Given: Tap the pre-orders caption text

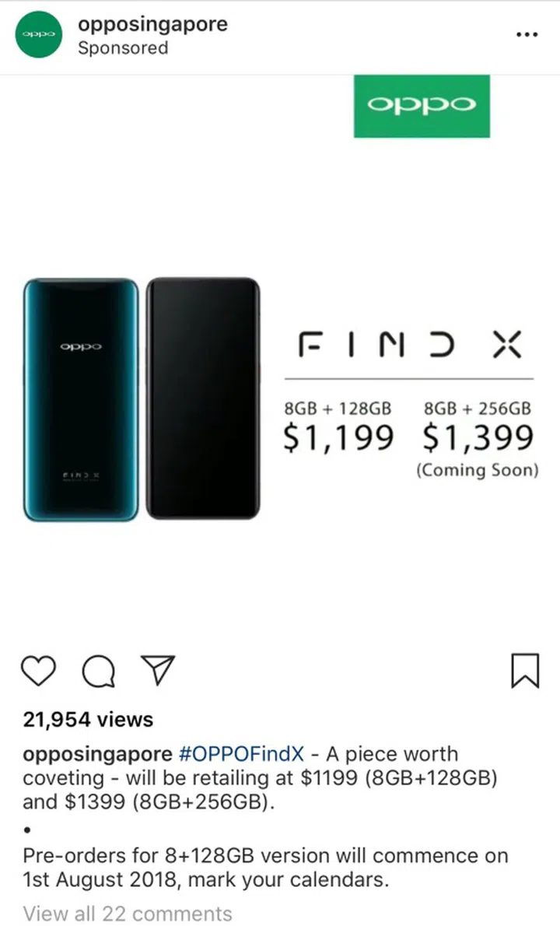Looking at the screenshot, I should click(265, 868).
